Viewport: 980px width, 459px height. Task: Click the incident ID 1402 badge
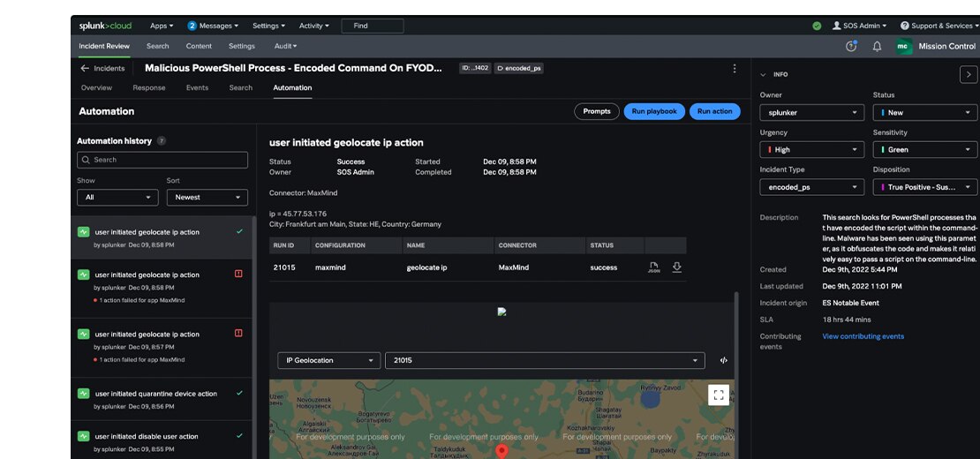(x=475, y=68)
